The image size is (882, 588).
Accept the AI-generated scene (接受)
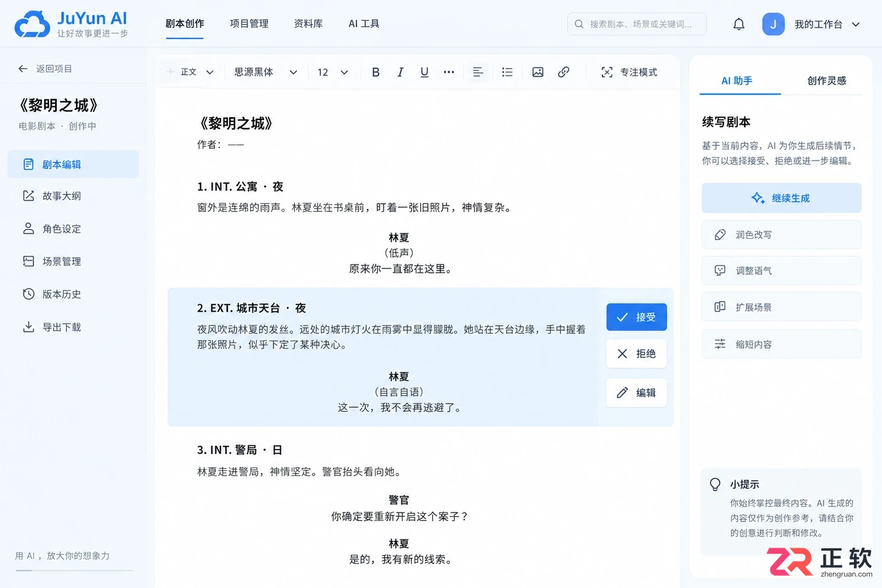coord(636,317)
